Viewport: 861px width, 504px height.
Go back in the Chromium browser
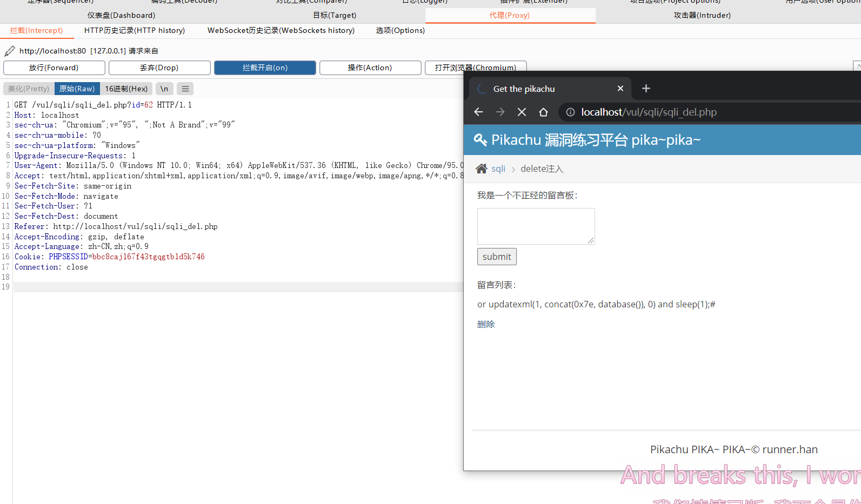coord(478,112)
